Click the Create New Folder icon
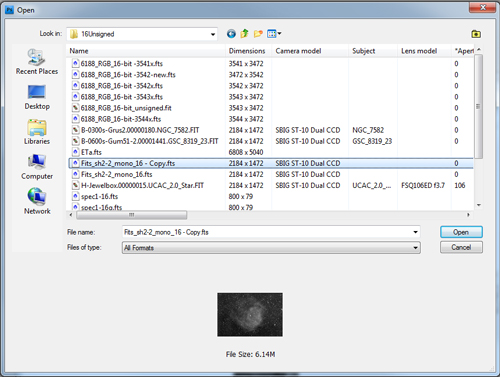 pyautogui.click(x=258, y=34)
